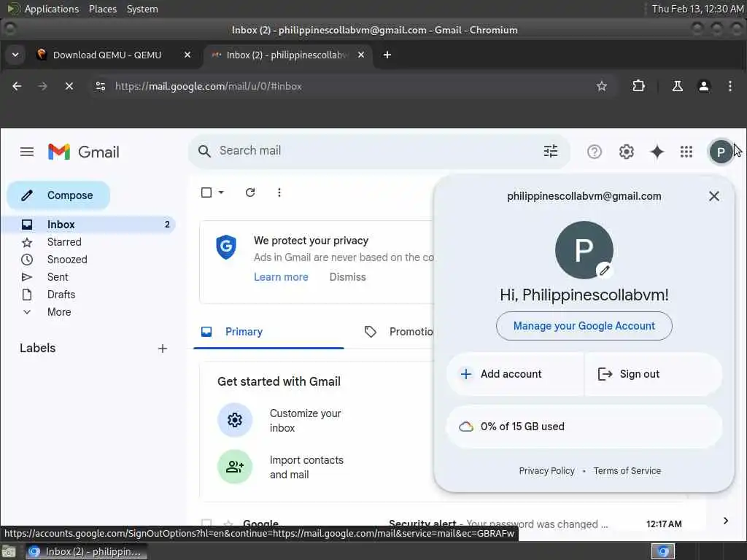
Task: Open the Google apps grid
Action: click(686, 152)
